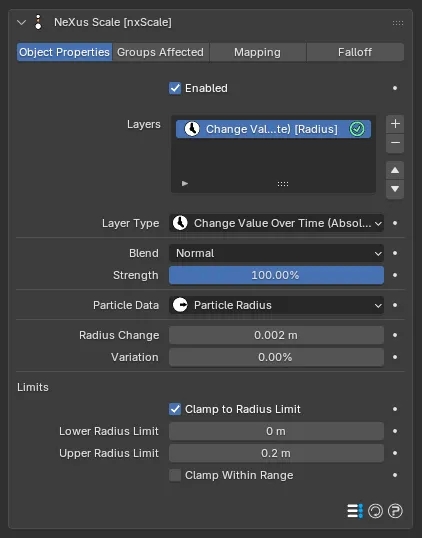Move layer down in list
422x538 pixels.
pyautogui.click(x=395, y=189)
